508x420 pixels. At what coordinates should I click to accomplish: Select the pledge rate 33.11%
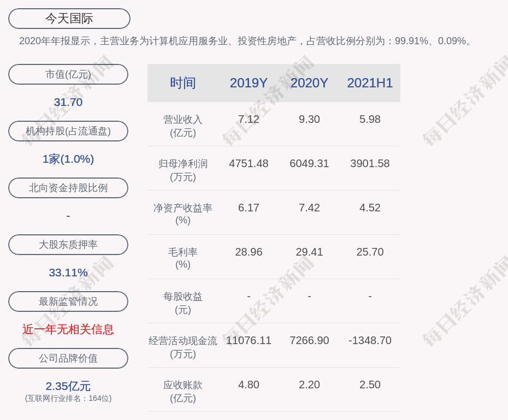pos(68,273)
